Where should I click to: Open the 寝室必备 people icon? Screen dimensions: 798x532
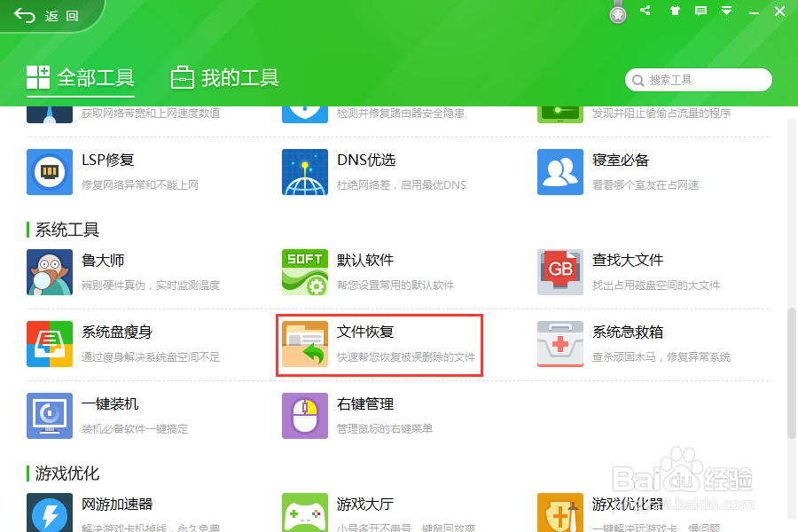tap(560, 172)
